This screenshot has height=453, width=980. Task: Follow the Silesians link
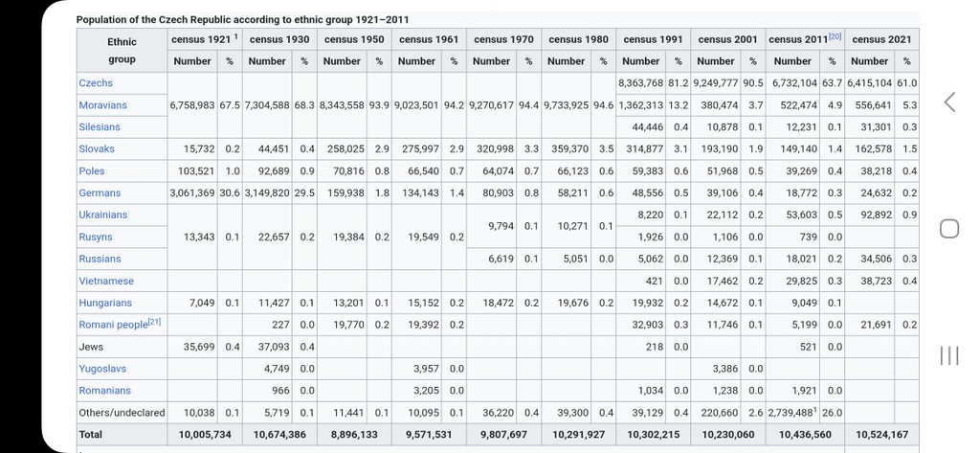[100, 127]
